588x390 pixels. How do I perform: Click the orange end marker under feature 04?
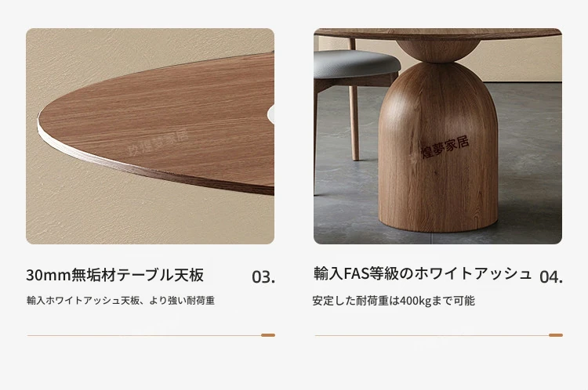click(x=556, y=335)
